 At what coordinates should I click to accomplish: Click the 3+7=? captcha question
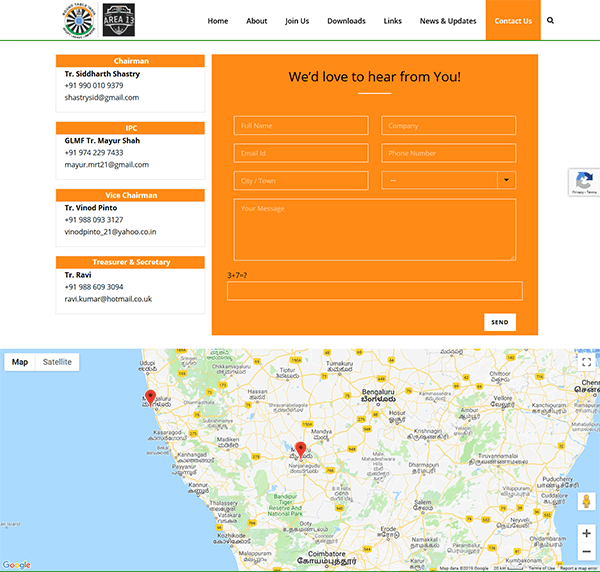237,275
